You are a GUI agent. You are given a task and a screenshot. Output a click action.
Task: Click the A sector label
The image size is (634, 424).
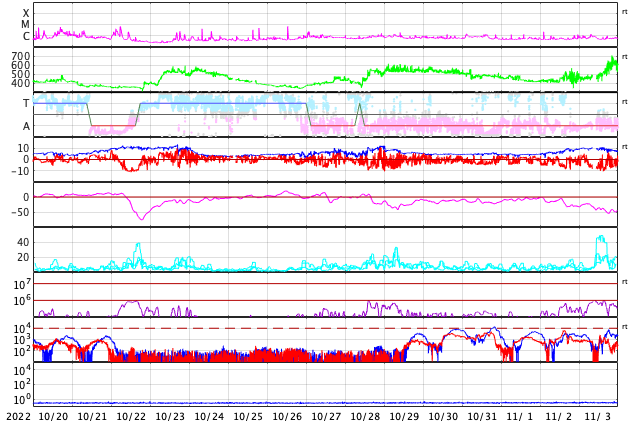[26, 127]
